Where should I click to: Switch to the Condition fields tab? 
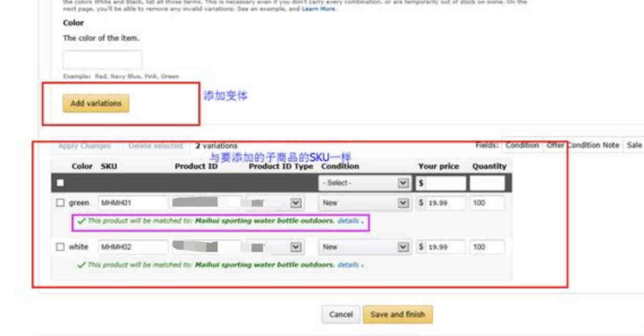tap(522, 145)
